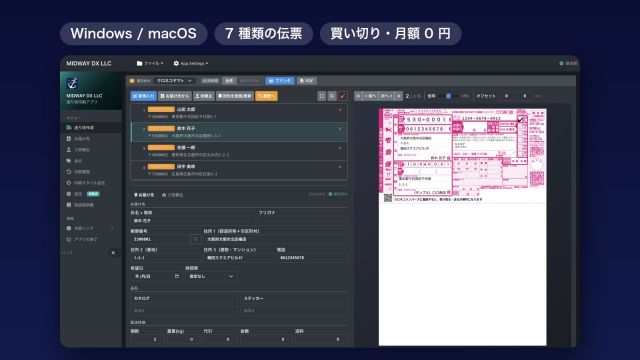The height and width of the screenshot is (360, 640).
Task: Click the 前へ previous page button
Action: 370,96
